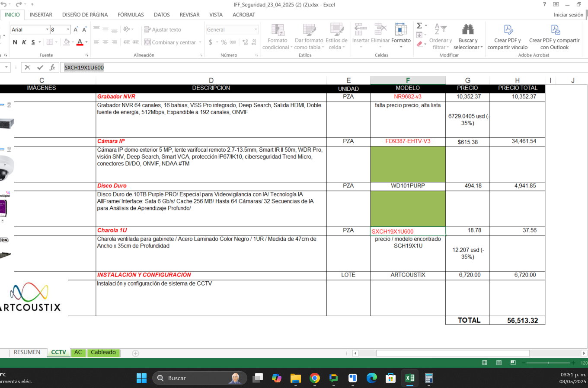Toggle Ajustar texto wrap option
Screen dimensions: 588x388
pos(163,29)
